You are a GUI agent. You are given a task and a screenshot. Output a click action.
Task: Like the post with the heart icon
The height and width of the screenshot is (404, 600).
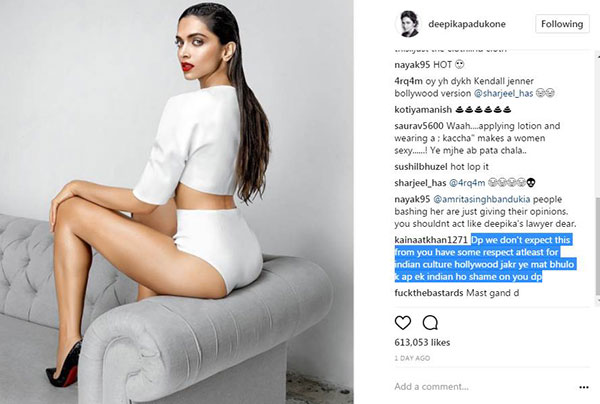point(403,323)
